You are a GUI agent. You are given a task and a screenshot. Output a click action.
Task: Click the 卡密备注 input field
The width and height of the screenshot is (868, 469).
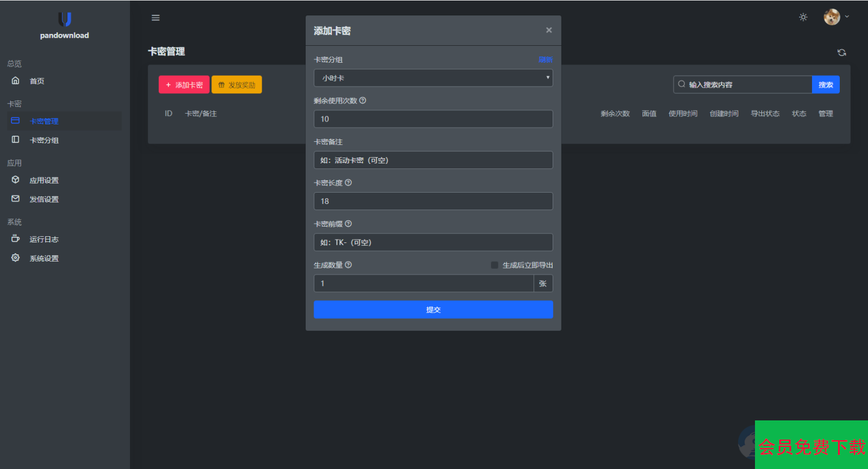click(x=433, y=160)
